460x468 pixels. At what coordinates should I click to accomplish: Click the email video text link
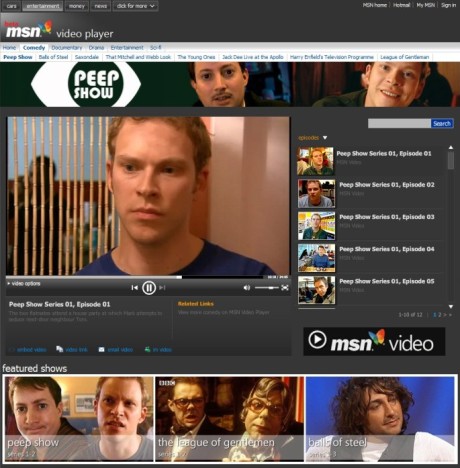pyautogui.click(x=120, y=350)
